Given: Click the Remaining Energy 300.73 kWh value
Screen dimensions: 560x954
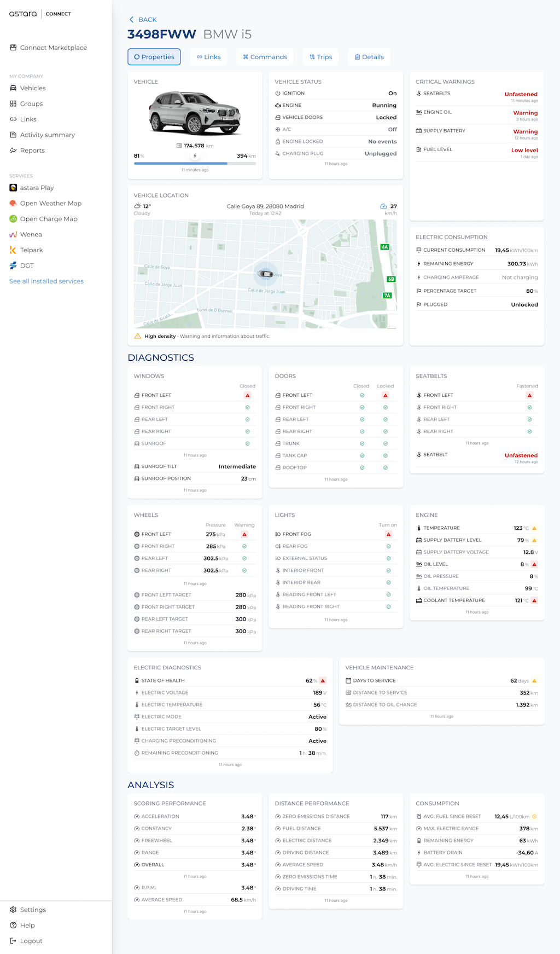Looking at the screenshot, I should click(x=523, y=264).
